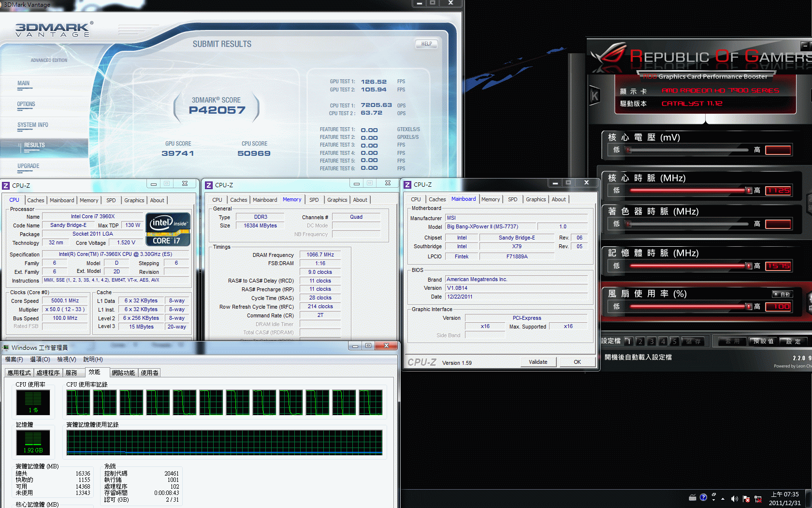Click the 記憶體時脈 memory clock slider handle
This screenshot has width=812, height=508.
tap(749, 266)
